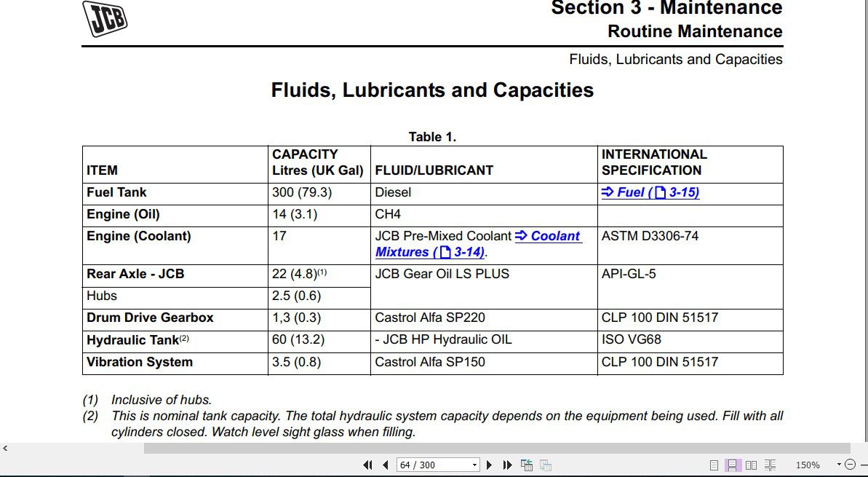Switch to two-page continuous view
Viewport: 868px width, 477px height.
pyautogui.click(x=770, y=465)
